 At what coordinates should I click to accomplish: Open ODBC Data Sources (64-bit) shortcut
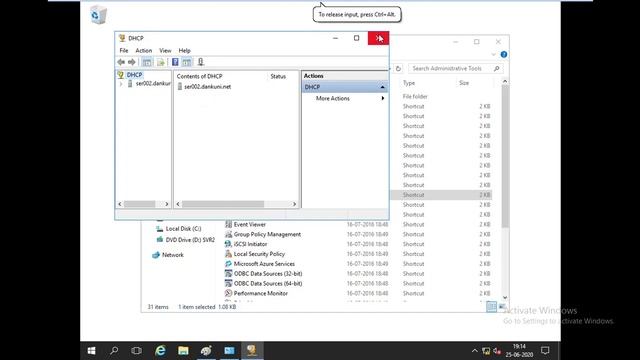(268, 283)
